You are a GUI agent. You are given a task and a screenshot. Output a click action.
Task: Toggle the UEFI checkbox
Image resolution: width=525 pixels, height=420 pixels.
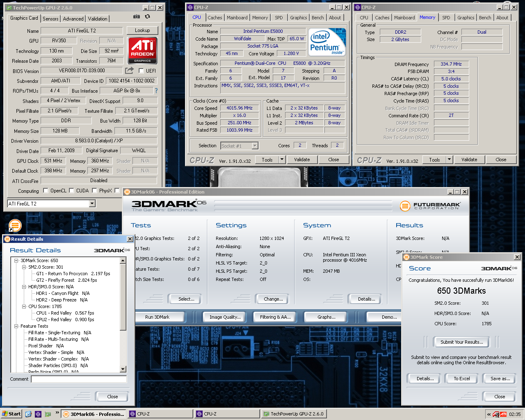coord(142,71)
